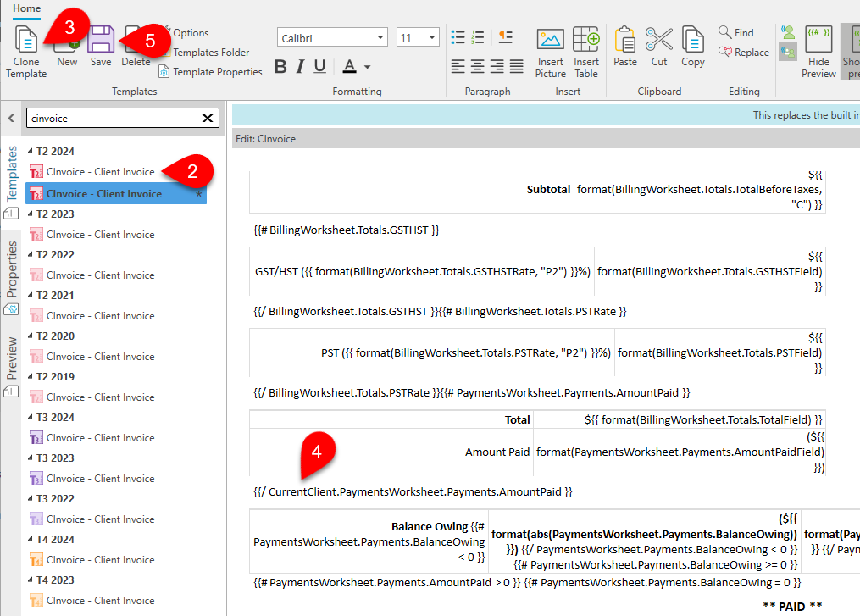Open the Templates side tab
The image size is (860, 616).
12,182
